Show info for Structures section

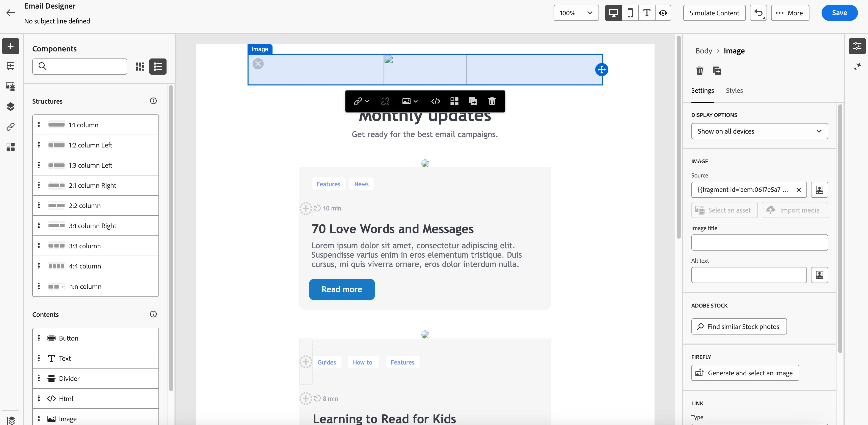click(153, 101)
